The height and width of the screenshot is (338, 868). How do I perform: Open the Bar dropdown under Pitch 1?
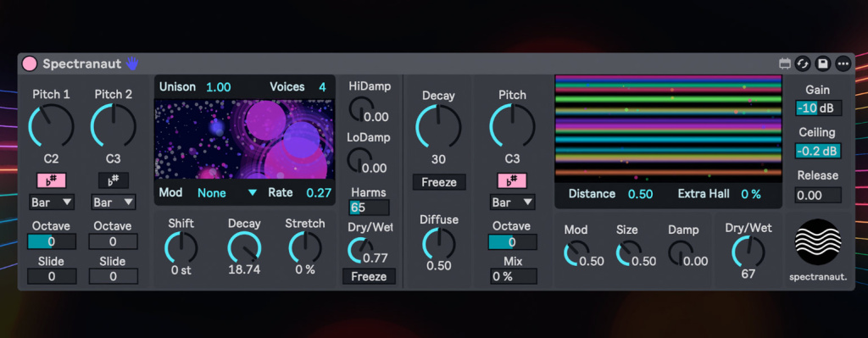click(52, 202)
